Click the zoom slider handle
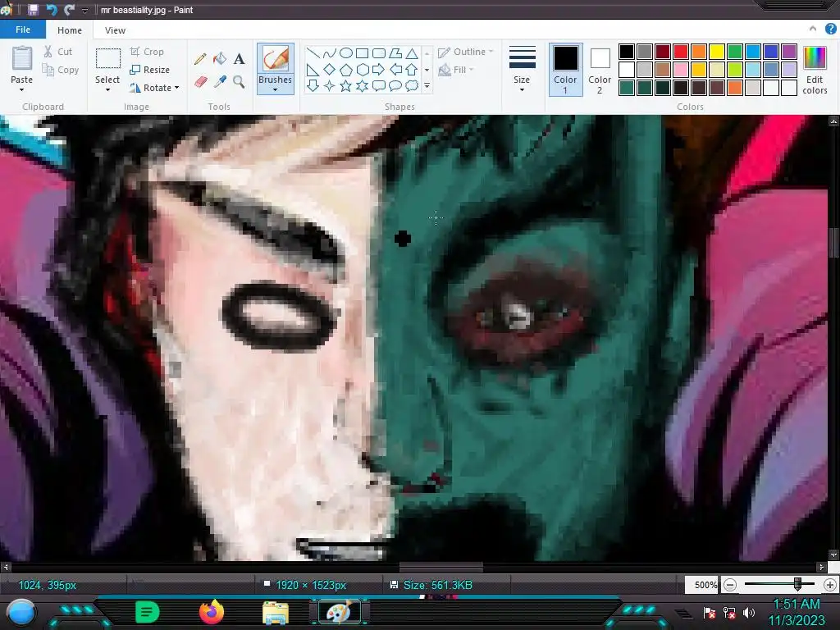 [x=797, y=584]
